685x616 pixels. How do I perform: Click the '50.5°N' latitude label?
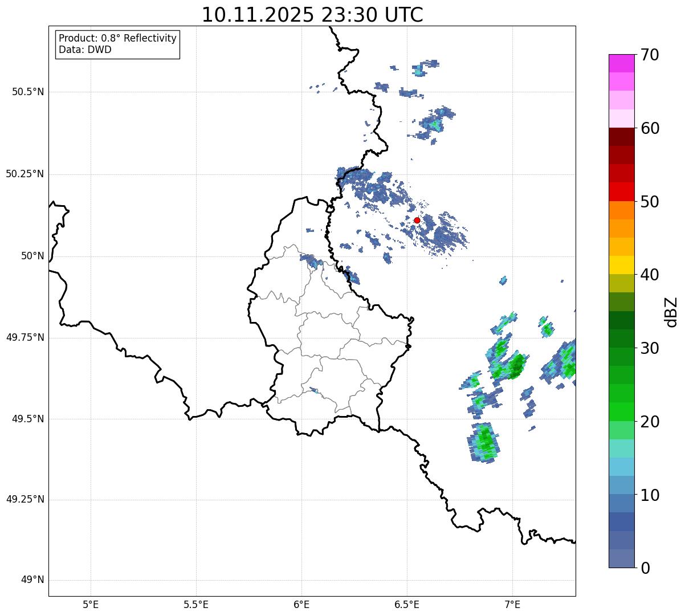[x=28, y=92]
